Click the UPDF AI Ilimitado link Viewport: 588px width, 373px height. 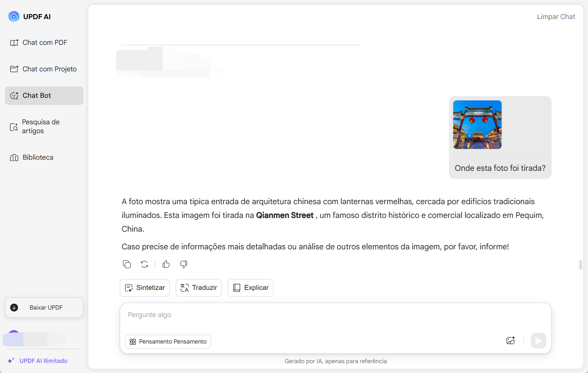38,361
